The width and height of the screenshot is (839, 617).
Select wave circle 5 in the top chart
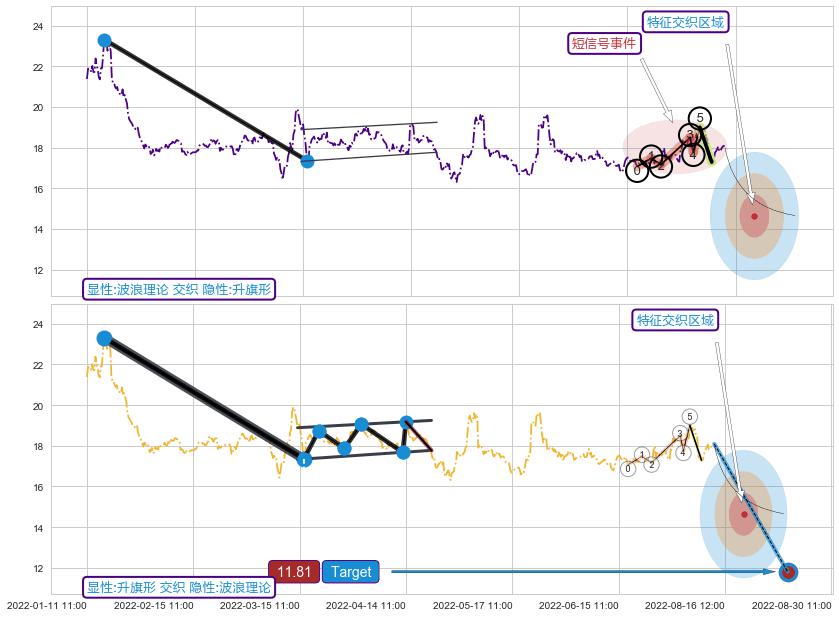coord(700,118)
